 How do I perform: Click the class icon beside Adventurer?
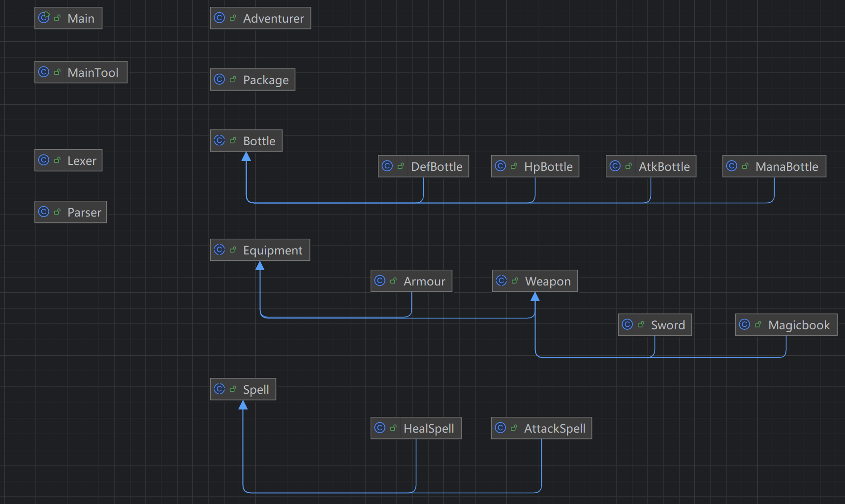pyautogui.click(x=219, y=18)
